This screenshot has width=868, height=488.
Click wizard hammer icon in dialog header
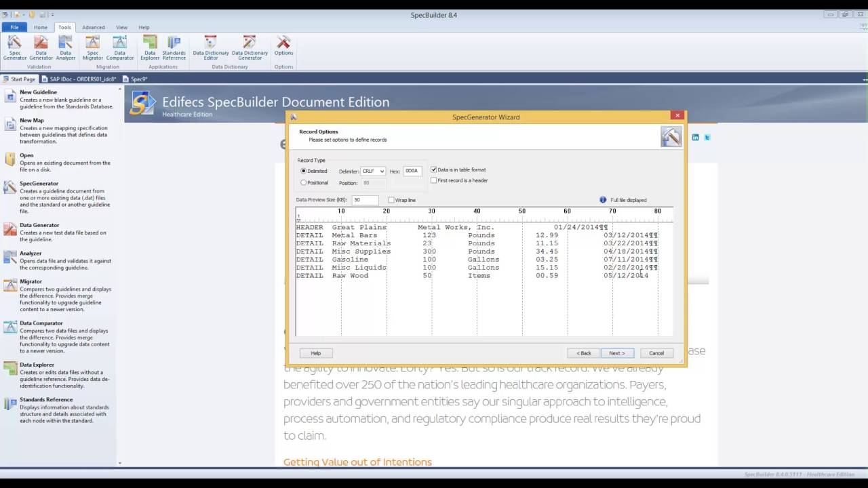(671, 136)
